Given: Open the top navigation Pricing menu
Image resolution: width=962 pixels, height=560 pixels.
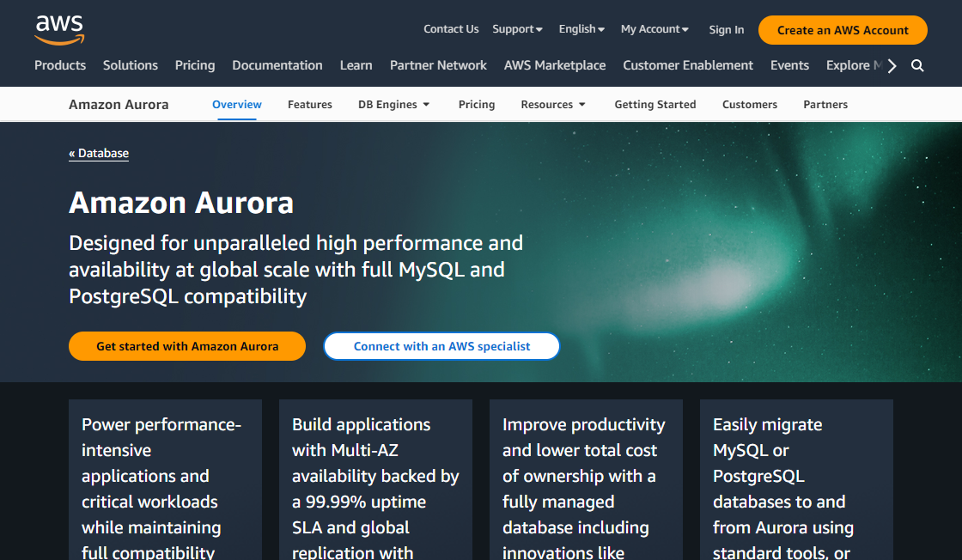Looking at the screenshot, I should tap(194, 65).
